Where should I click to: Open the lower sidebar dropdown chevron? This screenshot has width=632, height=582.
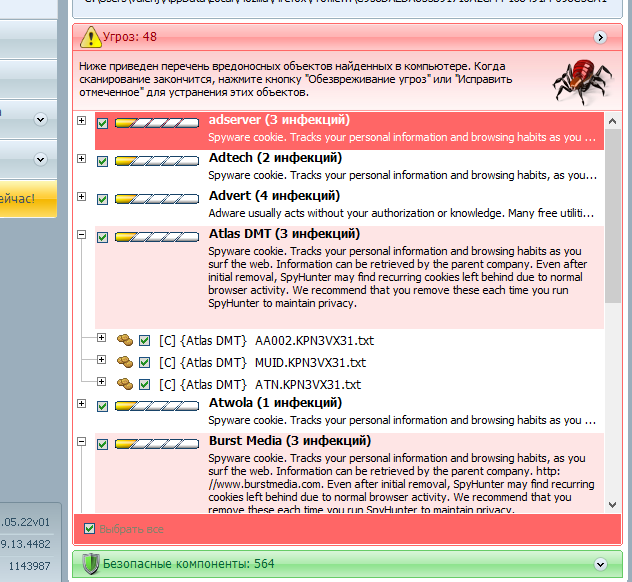click(x=40, y=159)
